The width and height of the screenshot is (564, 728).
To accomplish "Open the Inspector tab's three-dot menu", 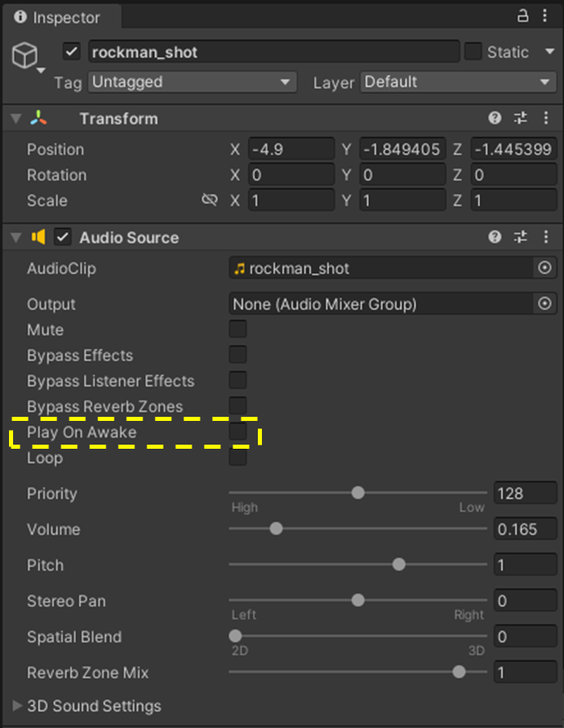I will click(545, 16).
